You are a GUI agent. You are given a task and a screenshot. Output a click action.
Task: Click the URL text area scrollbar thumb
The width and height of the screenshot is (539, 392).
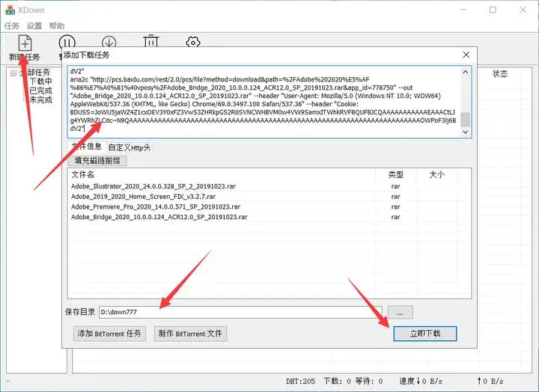[x=466, y=119]
